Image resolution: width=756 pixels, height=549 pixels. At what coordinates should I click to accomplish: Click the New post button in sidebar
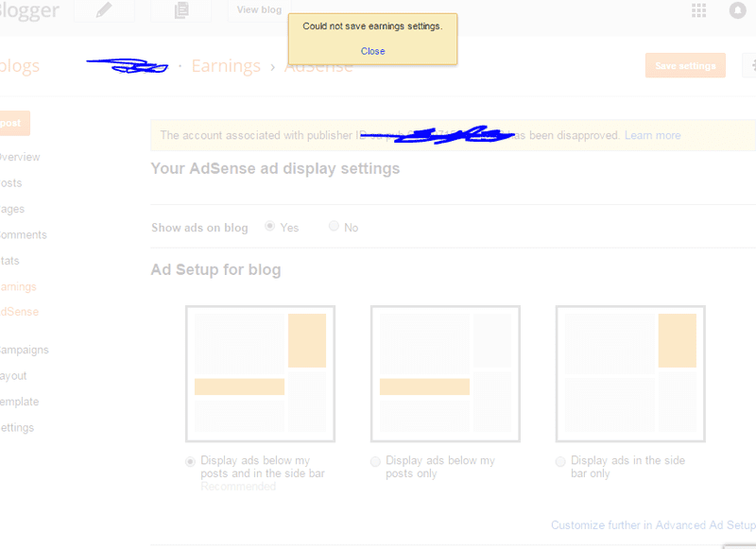click(x=14, y=123)
